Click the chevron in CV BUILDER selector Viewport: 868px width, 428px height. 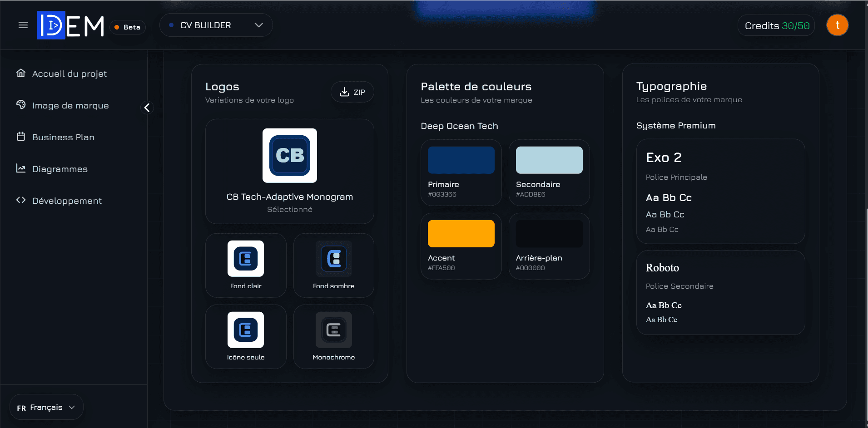click(259, 25)
